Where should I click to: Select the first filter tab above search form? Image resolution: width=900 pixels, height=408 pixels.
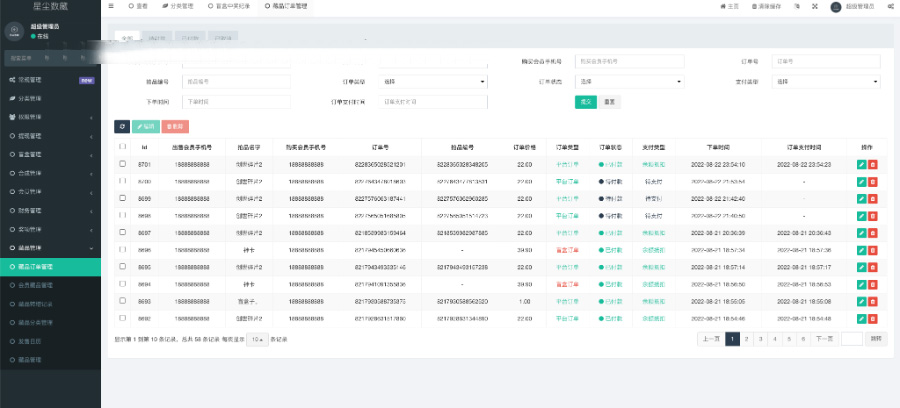tap(125, 38)
